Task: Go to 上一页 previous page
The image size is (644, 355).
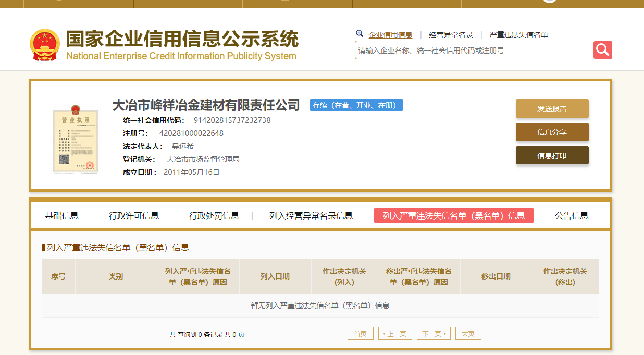Action: click(x=395, y=334)
